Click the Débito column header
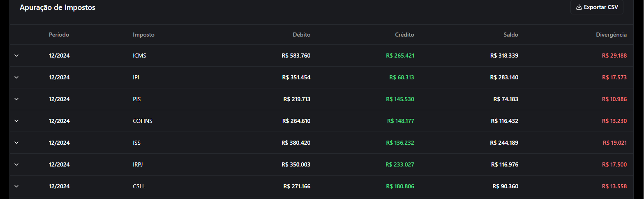The height and width of the screenshot is (199, 644). pos(301,35)
